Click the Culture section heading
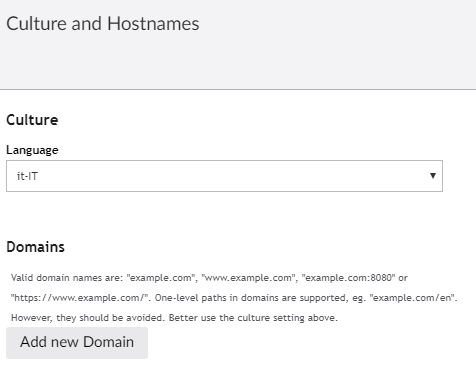Viewport: 476px width, 385px height. click(x=32, y=120)
